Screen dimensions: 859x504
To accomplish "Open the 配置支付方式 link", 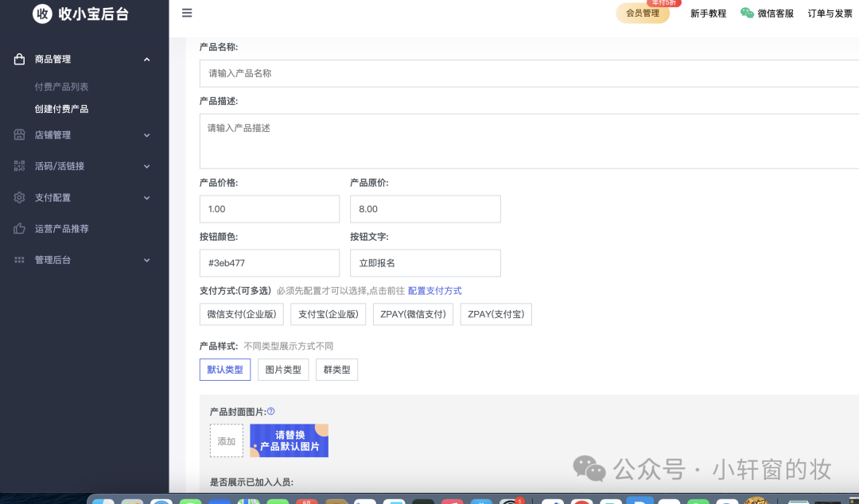I will (x=434, y=290).
